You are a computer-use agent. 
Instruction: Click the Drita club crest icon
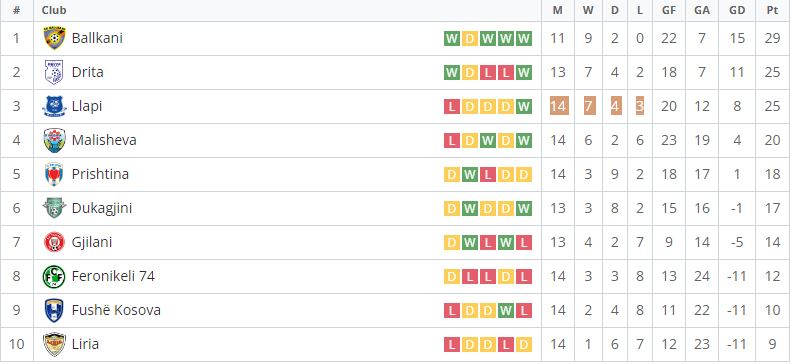pos(54,72)
